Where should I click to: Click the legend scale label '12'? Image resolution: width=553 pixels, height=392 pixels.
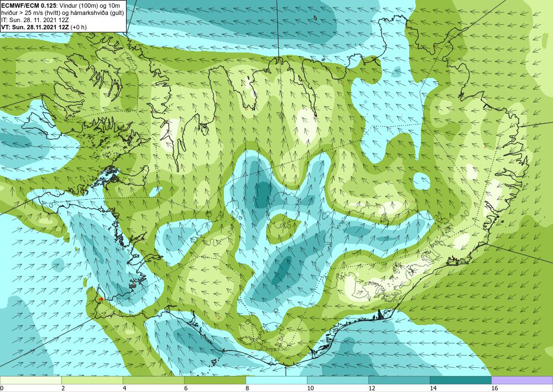point(372,388)
